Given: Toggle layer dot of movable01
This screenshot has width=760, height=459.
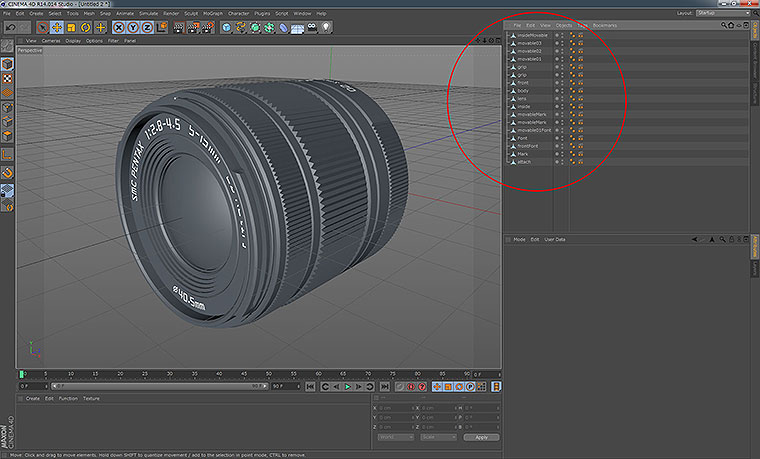Looking at the screenshot, I should (556, 59).
